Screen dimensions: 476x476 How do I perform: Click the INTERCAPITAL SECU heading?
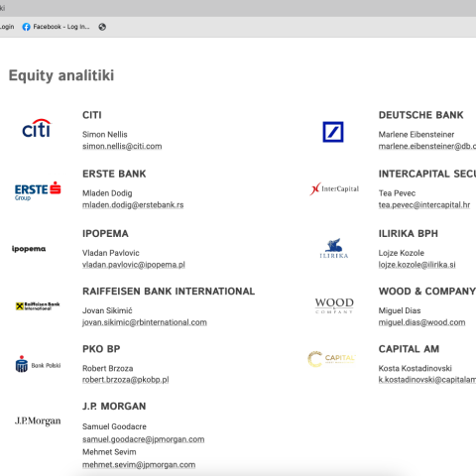point(427,174)
